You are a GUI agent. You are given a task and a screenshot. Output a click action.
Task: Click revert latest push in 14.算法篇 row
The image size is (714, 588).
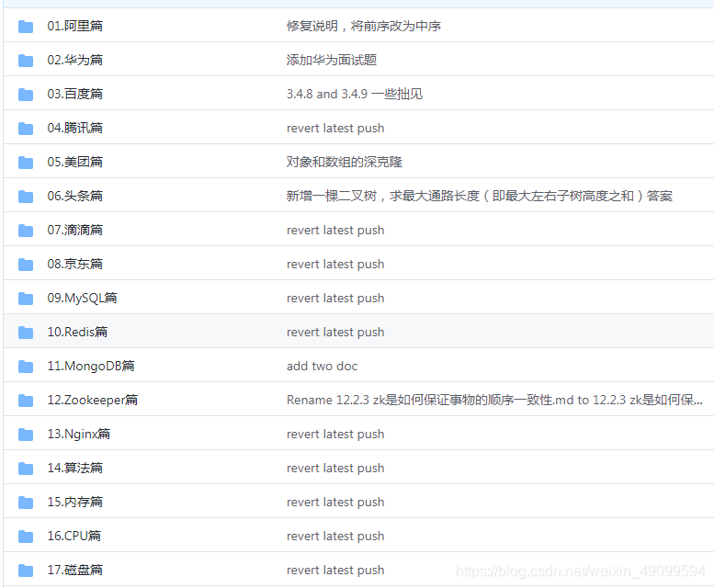coord(335,469)
